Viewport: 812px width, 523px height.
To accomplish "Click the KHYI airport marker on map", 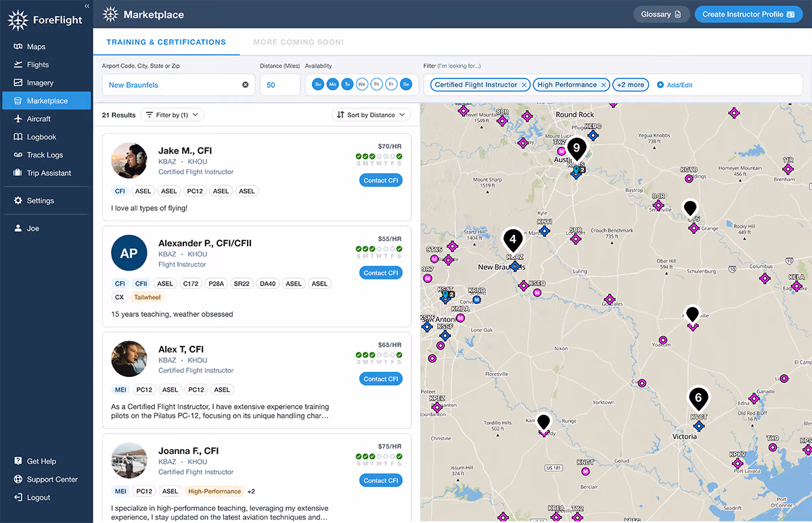I will 545,231.
